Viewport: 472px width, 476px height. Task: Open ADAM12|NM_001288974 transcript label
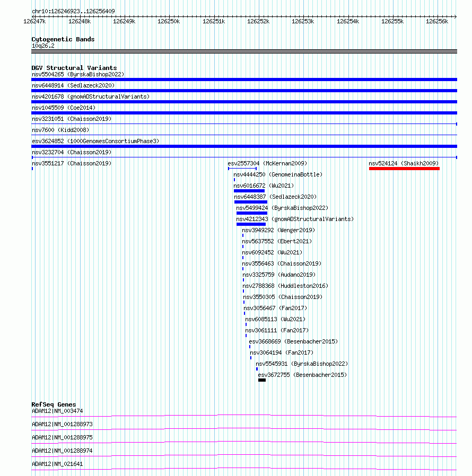[x=62, y=451]
